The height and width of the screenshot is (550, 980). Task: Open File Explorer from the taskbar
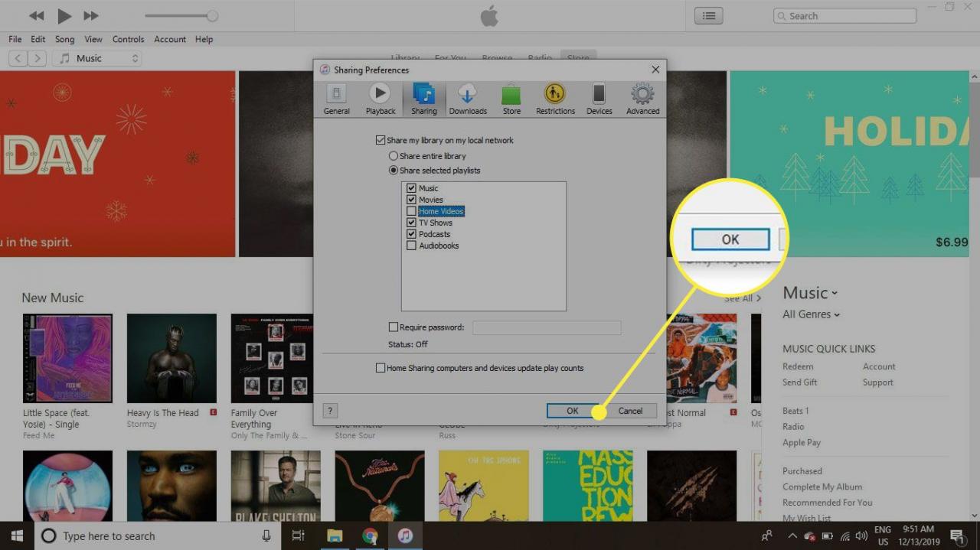pyautogui.click(x=335, y=535)
